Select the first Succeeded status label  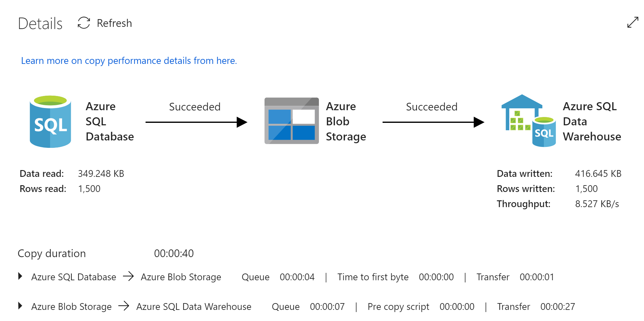pyautogui.click(x=195, y=107)
